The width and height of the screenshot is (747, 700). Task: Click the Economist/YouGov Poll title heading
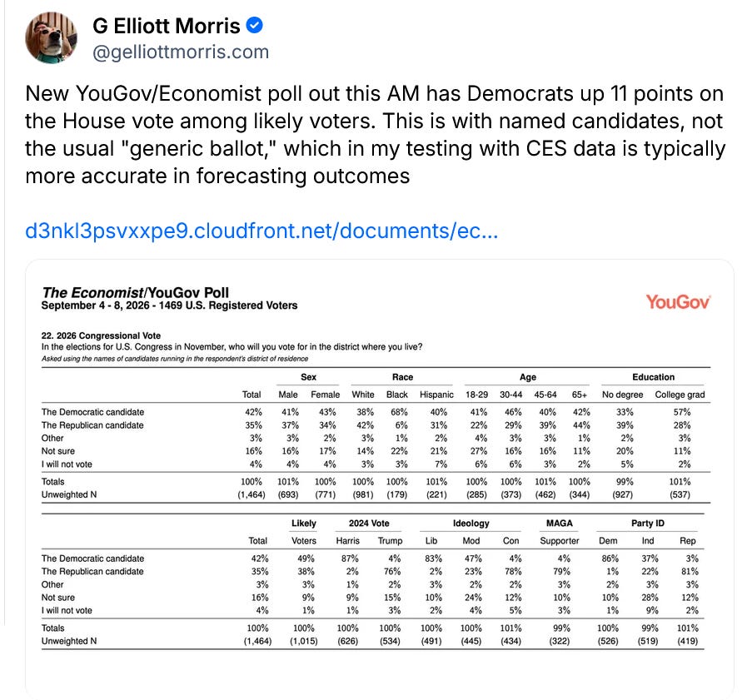click(135, 292)
